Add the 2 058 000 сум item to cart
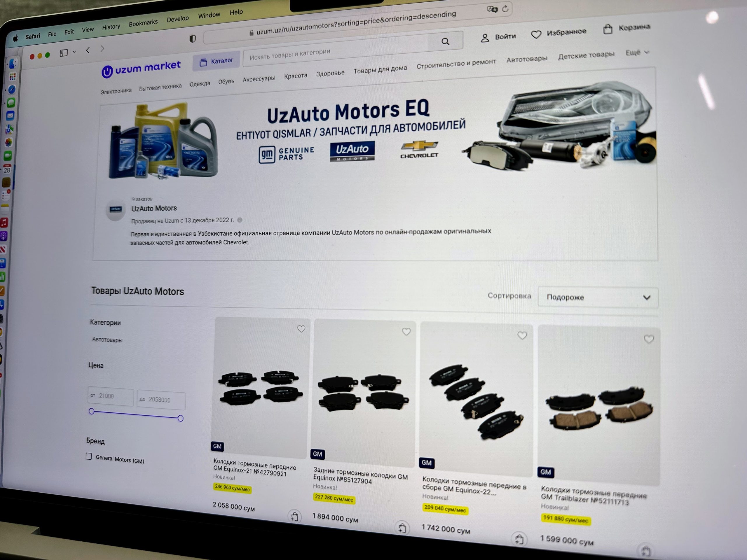 [294, 516]
